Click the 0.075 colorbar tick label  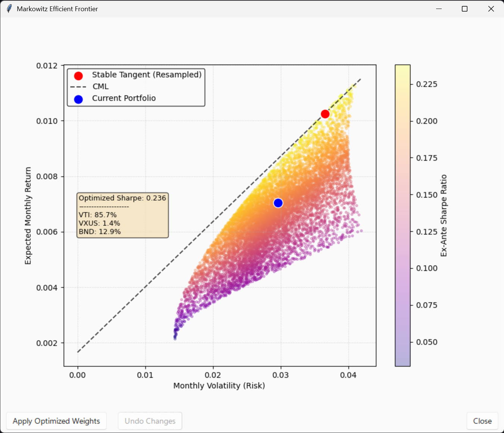pos(427,305)
